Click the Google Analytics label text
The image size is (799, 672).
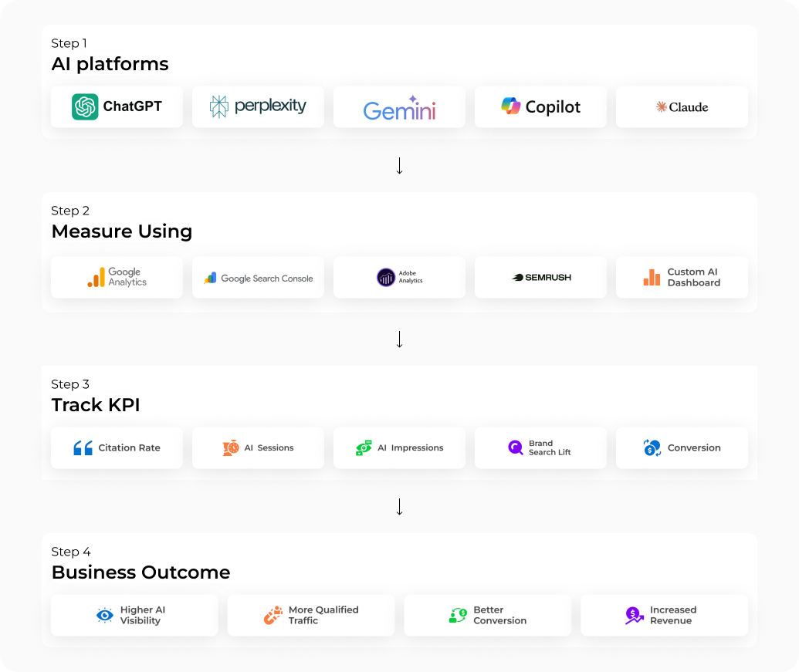127,277
